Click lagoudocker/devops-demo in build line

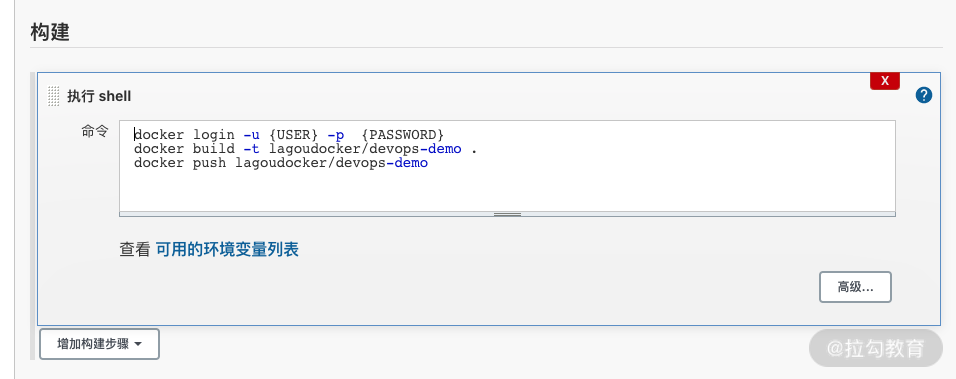click(365, 149)
